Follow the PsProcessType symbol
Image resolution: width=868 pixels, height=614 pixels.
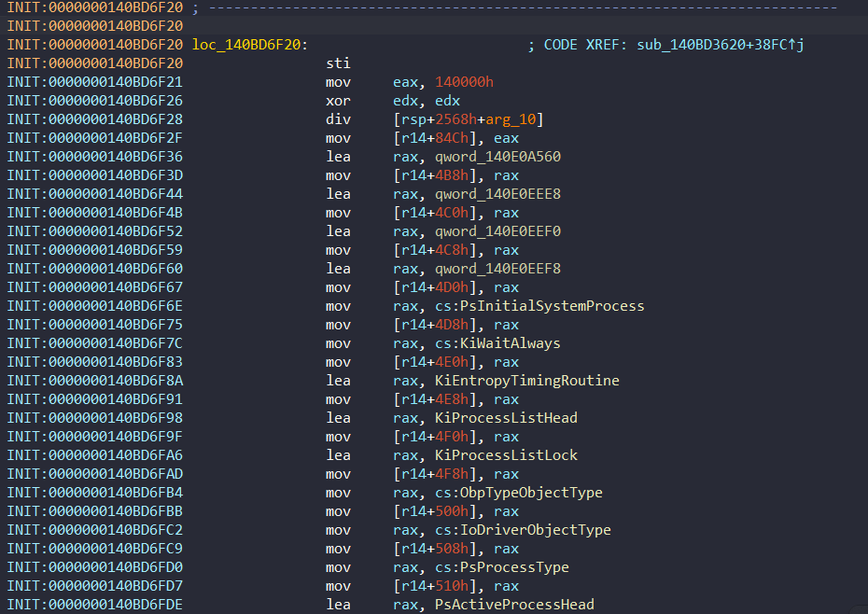pyautogui.click(x=514, y=567)
